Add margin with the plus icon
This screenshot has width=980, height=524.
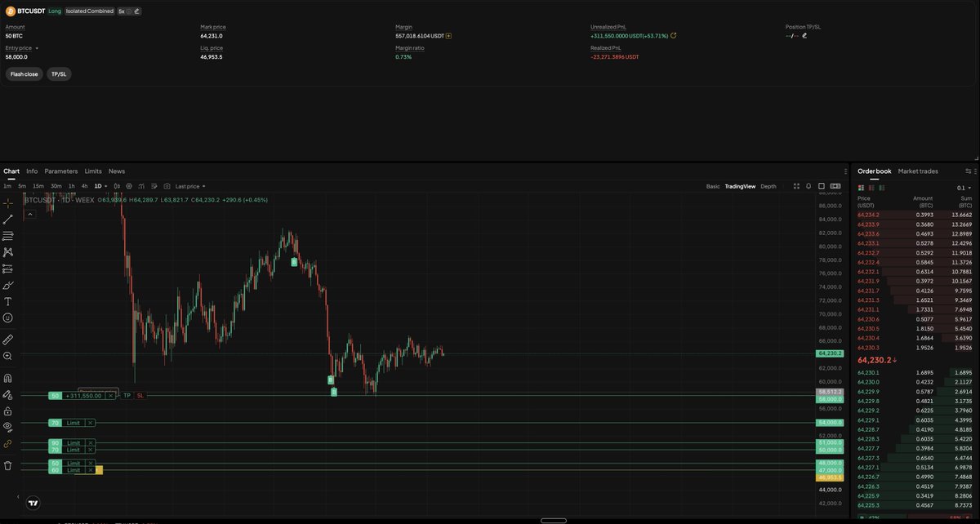coord(448,36)
